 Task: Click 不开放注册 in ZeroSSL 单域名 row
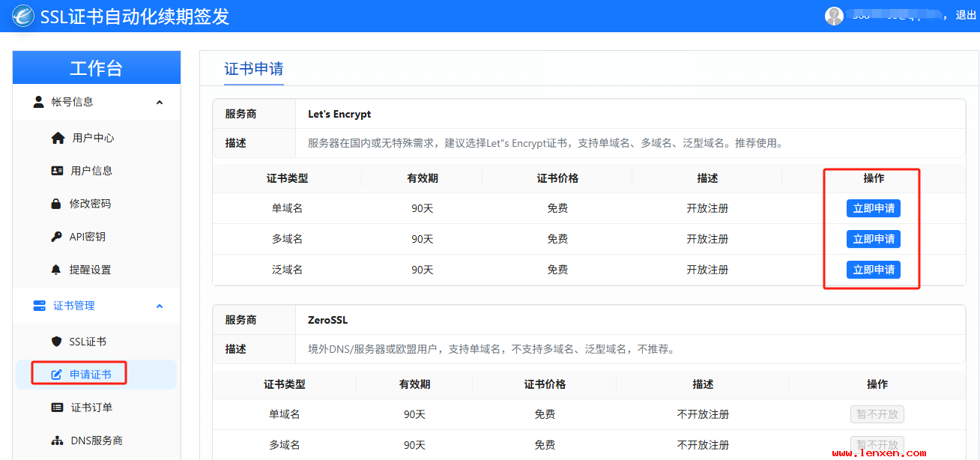[703, 414]
